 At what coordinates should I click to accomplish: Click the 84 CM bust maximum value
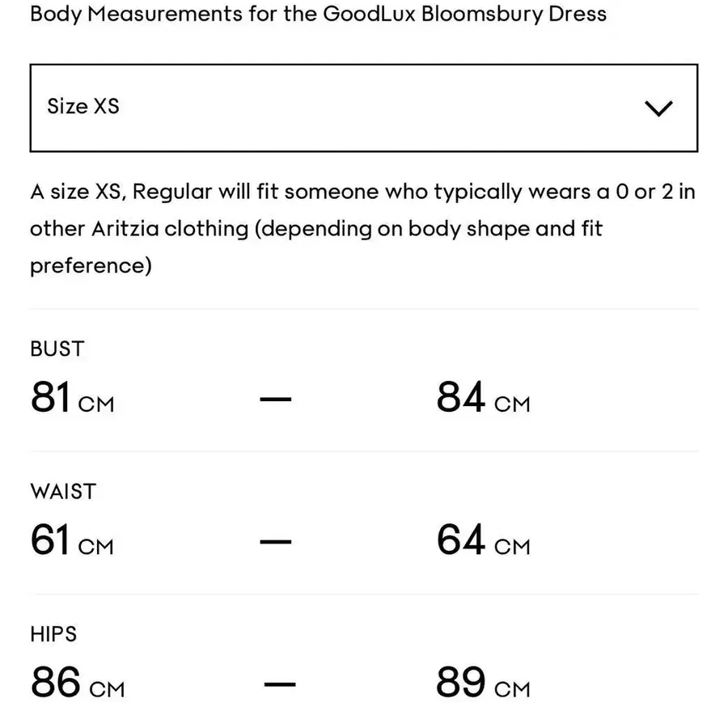click(483, 397)
